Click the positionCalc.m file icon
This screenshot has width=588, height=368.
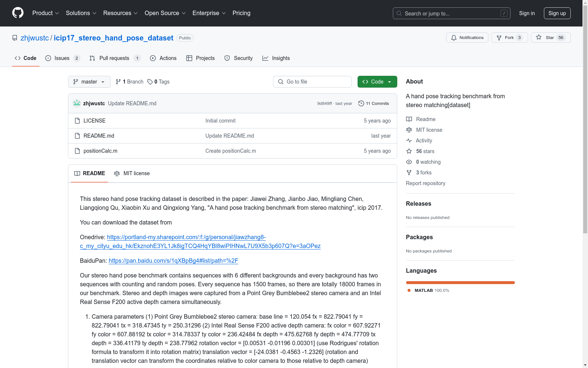(77, 151)
